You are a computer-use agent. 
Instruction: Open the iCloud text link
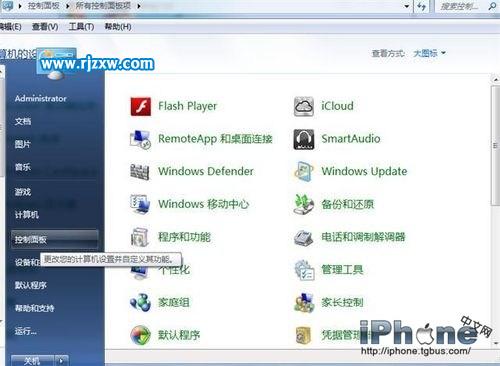point(337,106)
